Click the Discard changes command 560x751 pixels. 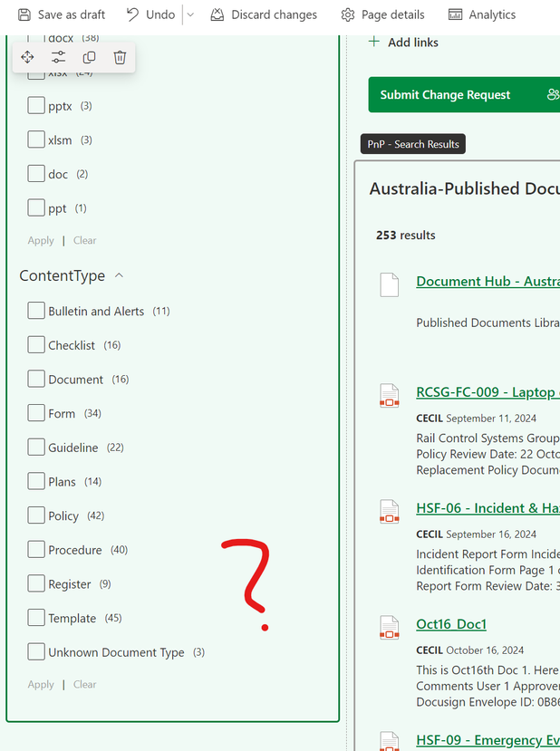tap(264, 14)
